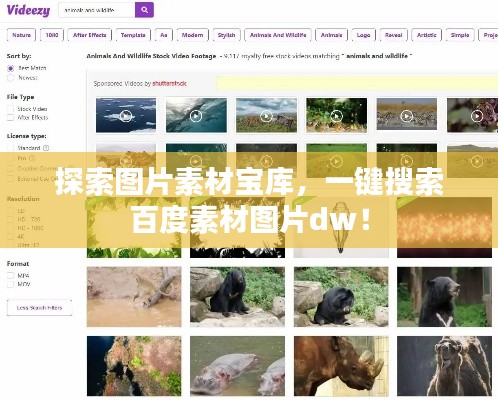Image resolution: width=498 pixels, height=400 pixels.
Task: Open the 1080 tag
Action: [x=52, y=35]
